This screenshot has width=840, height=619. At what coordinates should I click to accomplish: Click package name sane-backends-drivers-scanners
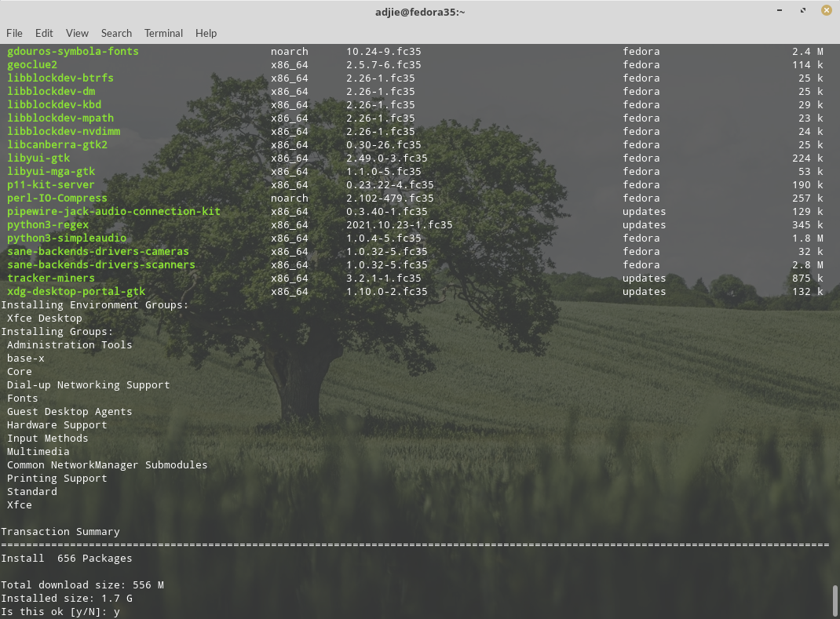(x=101, y=265)
